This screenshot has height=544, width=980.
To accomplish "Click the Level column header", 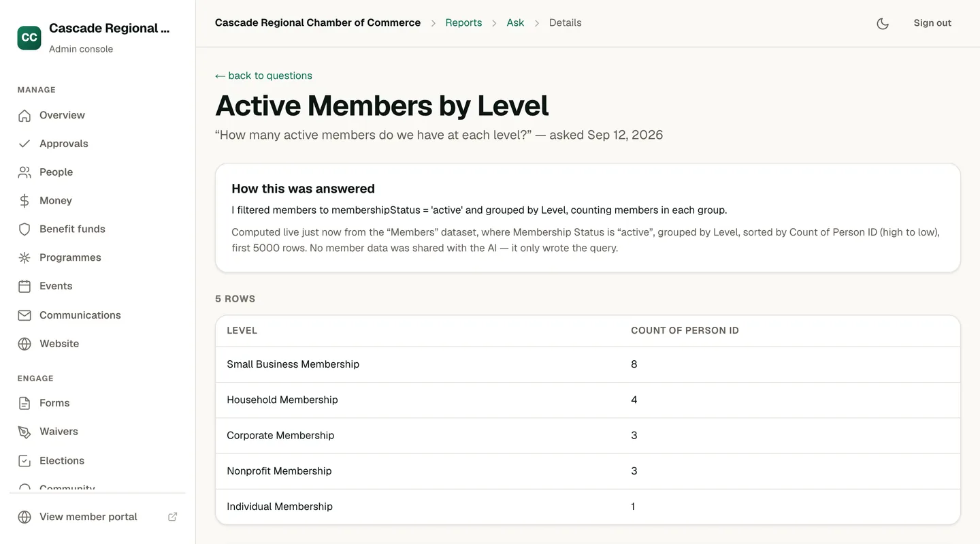I will pos(242,330).
